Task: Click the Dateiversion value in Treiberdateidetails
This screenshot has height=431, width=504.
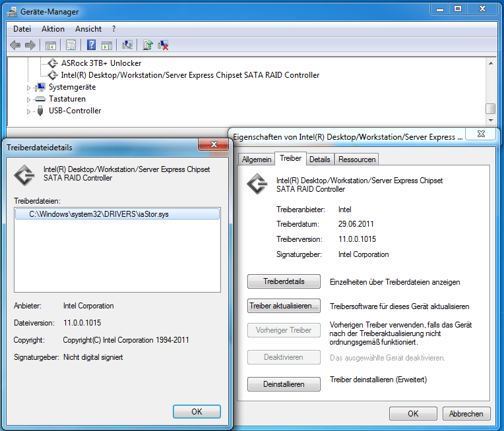Action: tap(82, 323)
